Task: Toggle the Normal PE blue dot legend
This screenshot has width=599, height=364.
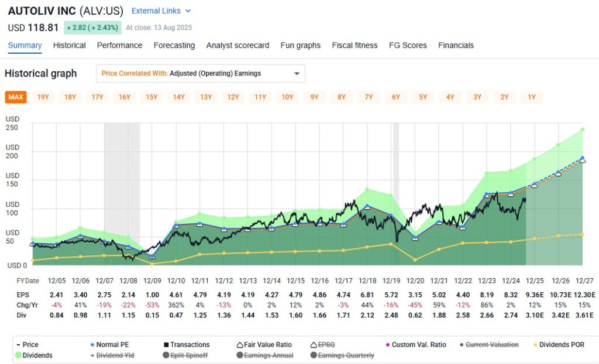Action: coord(92,344)
